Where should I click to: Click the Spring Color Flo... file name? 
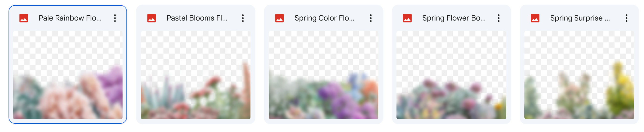324,18
